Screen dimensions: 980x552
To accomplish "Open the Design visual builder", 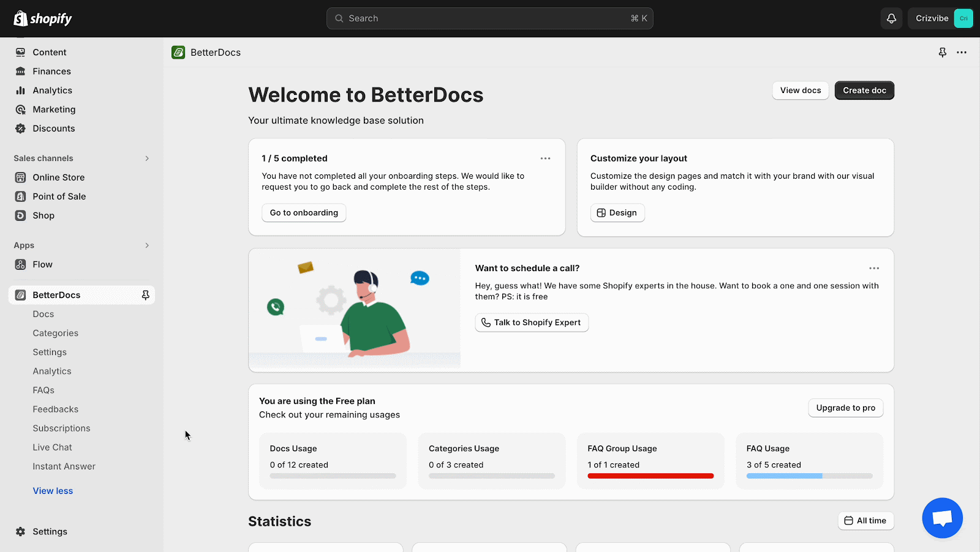I will pos(617,212).
